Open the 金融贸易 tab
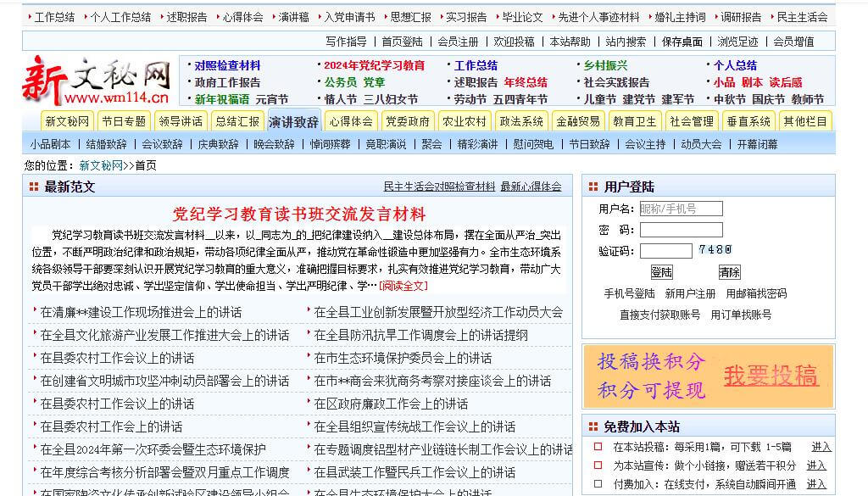 578,121
